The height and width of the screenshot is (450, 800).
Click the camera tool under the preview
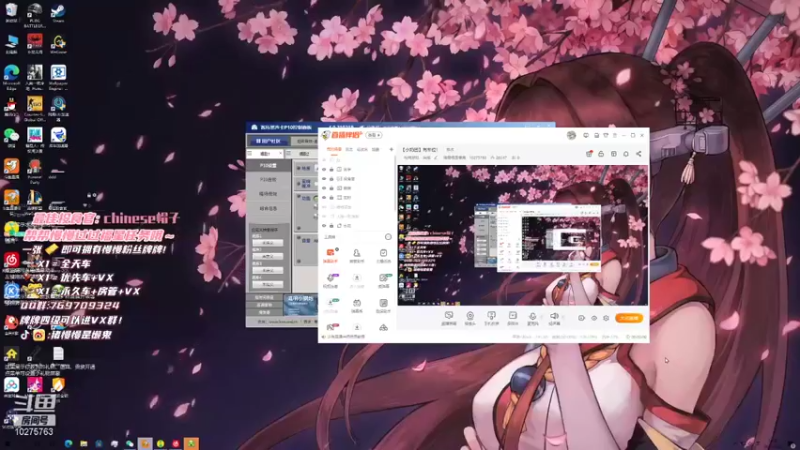pyautogui.click(x=470, y=318)
